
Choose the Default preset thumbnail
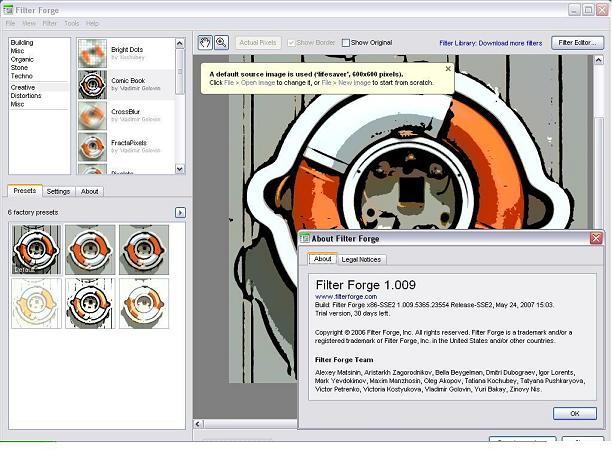tap(36, 249)
